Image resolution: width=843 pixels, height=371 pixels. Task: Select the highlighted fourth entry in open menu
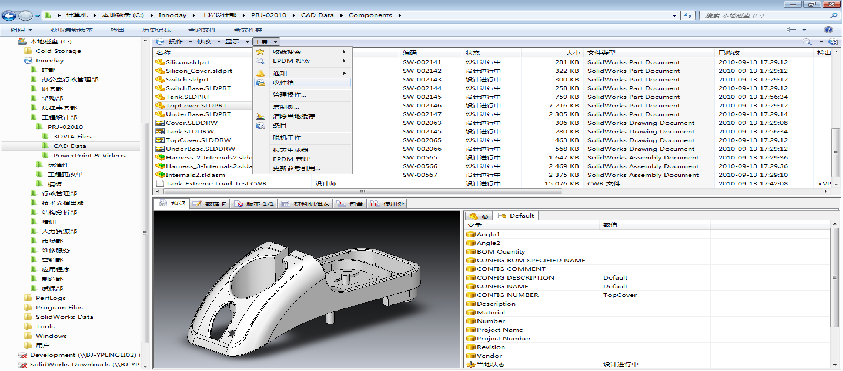click(x=302, y=83)
